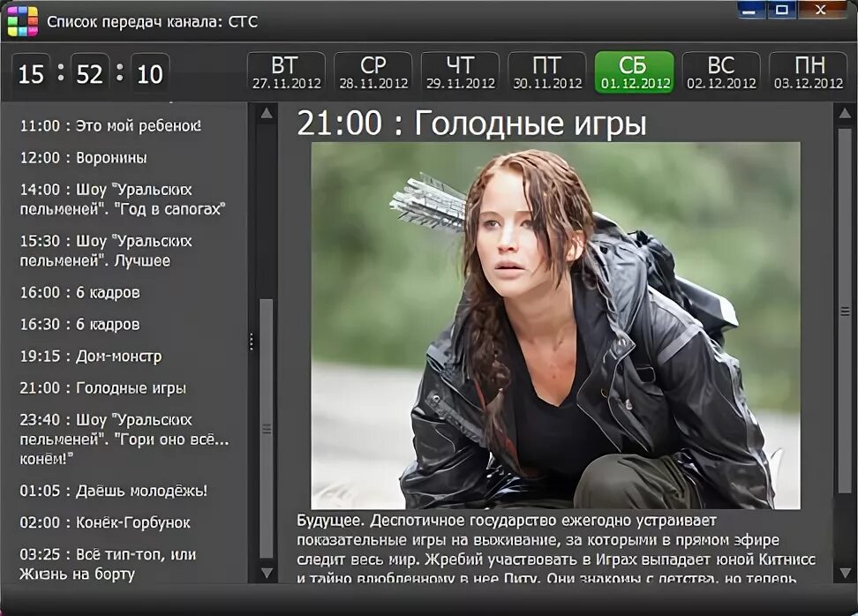Screen dimensions: 858x616
Task: Open program 02:00 Конёк-Горбунок
Action: (x=105, y=522)
